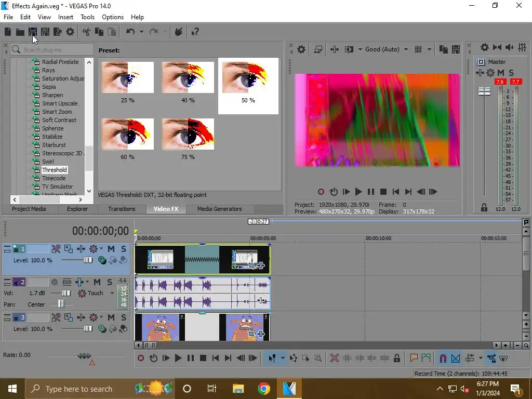Mute video track 1

click(111, 249)
